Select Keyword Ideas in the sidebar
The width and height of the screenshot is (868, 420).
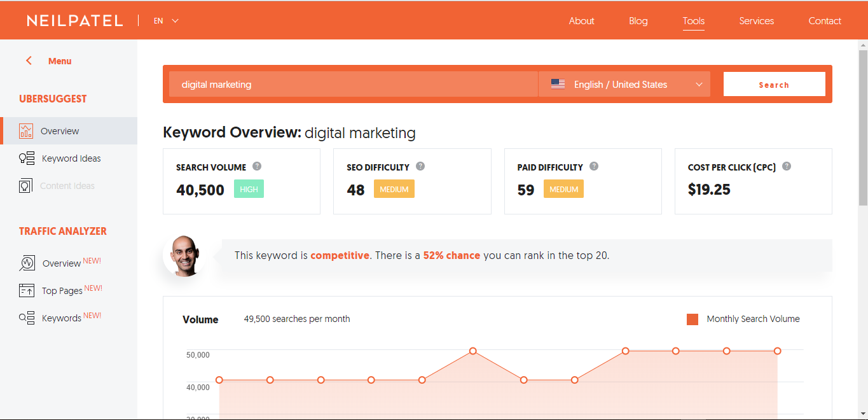click(x=71, y=158)
